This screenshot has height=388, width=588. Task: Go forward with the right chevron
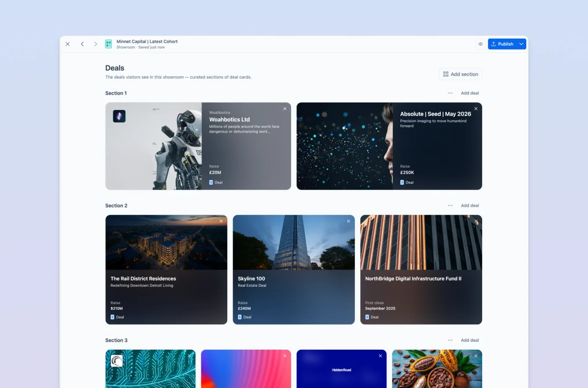coord(95,44)
